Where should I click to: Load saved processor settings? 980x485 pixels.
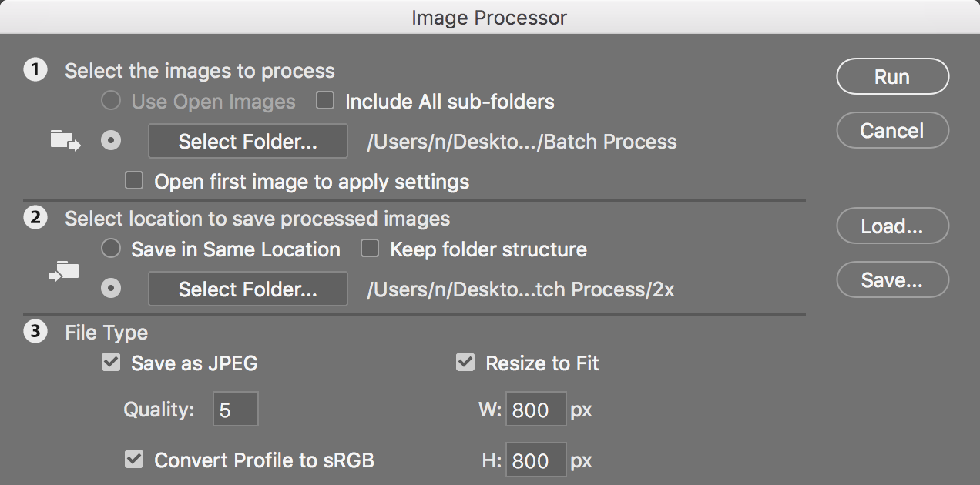click(892, 226)
